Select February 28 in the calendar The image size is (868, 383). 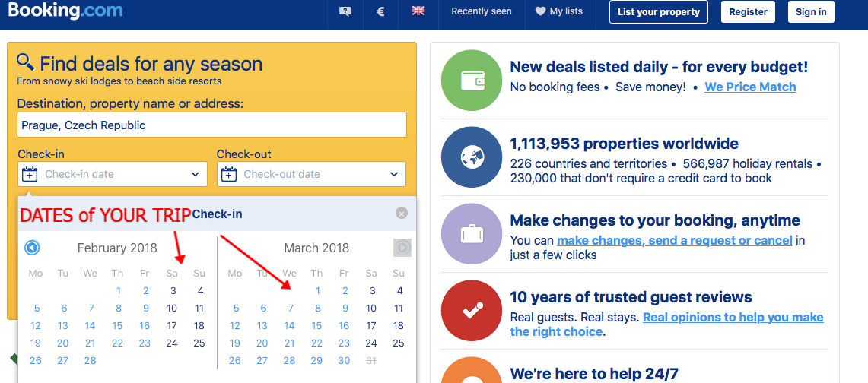click(91, 360)
